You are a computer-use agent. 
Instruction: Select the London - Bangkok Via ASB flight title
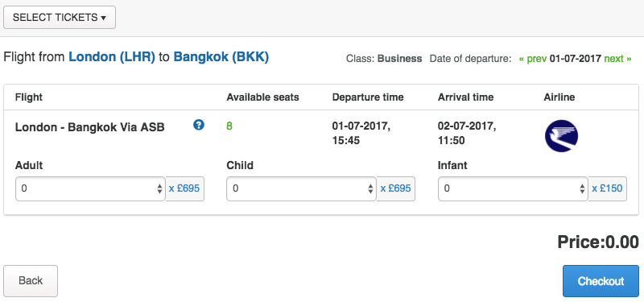click(90, 127)
